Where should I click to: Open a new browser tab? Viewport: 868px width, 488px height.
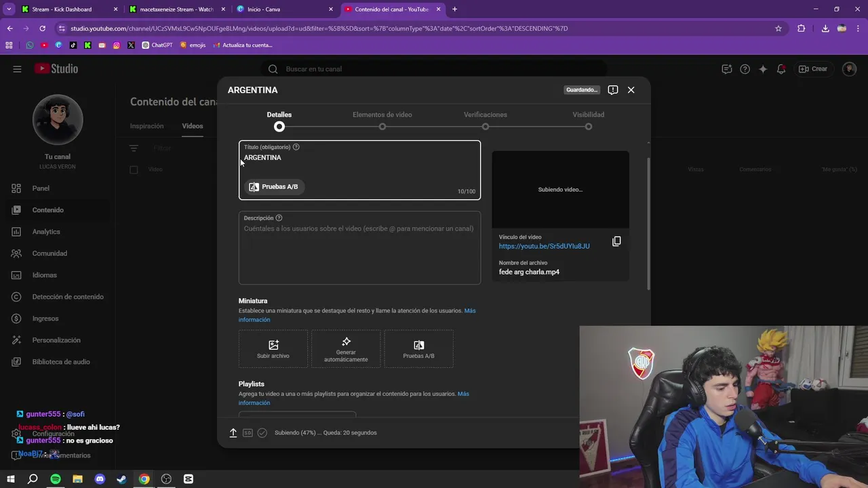[454, 9]
